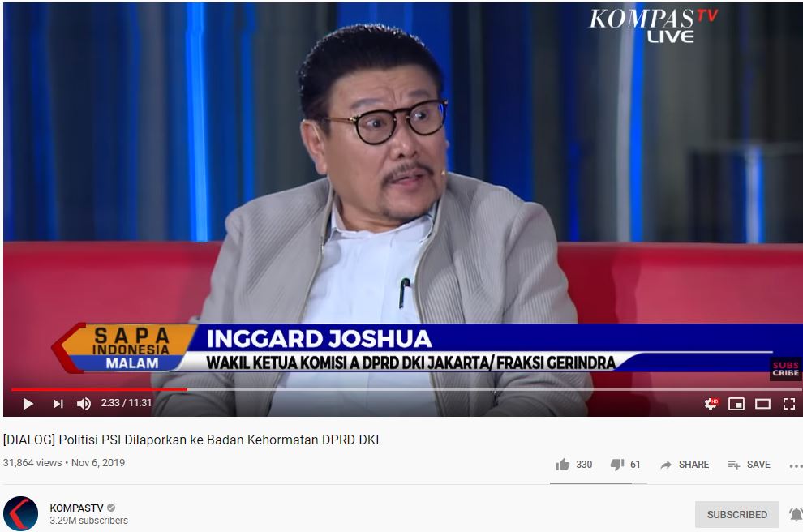Screen dimensions: 803x532
Task: Mute the video volume
Action: pos(84,404)
